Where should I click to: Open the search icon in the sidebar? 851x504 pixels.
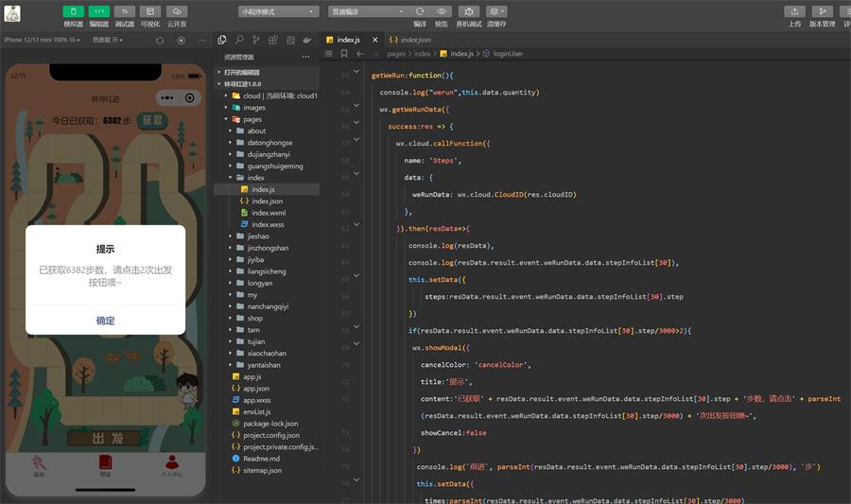[240, 41]
